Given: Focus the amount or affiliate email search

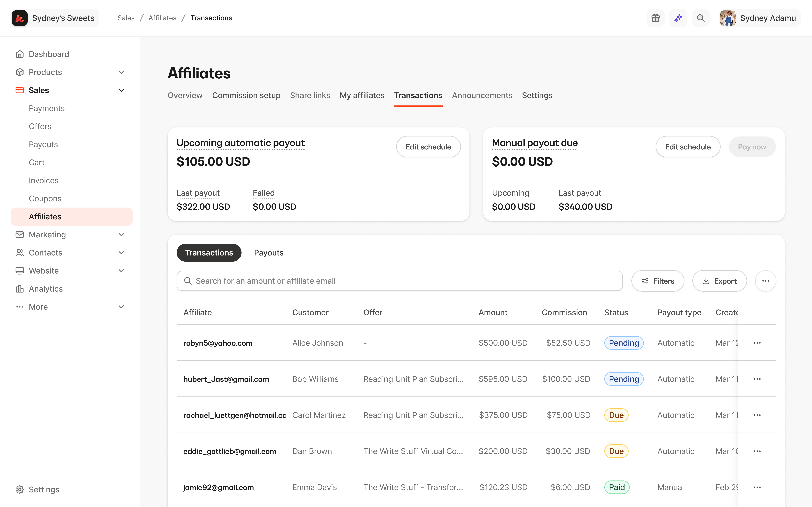Looking at the screenshot, I should [400, 281].
